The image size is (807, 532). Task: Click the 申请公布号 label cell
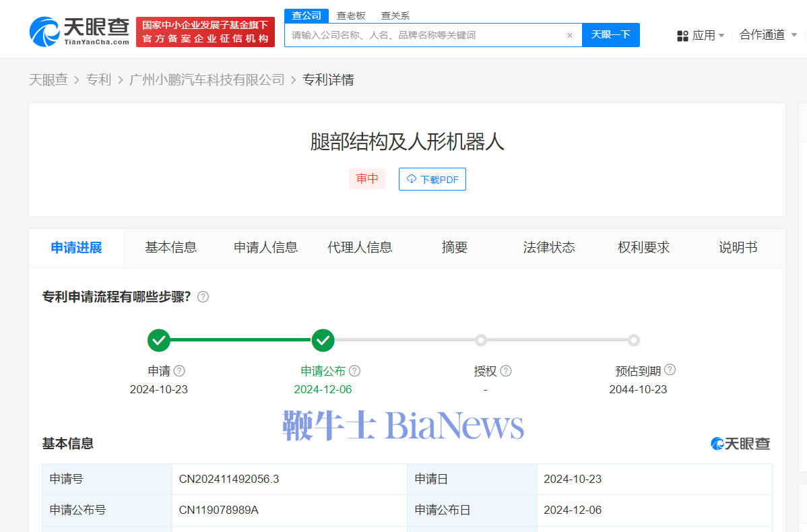coord(107,510)
